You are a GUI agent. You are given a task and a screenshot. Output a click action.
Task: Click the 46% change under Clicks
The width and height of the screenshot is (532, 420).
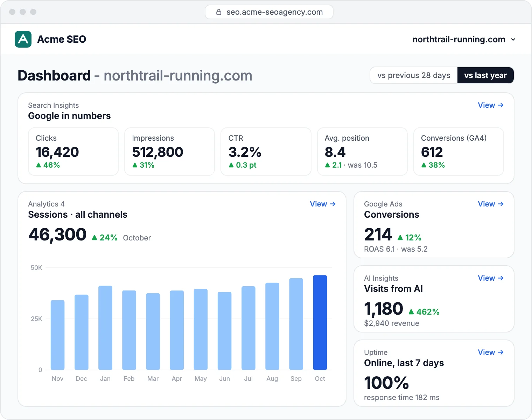pyautogui.click(x=48, y=165)
